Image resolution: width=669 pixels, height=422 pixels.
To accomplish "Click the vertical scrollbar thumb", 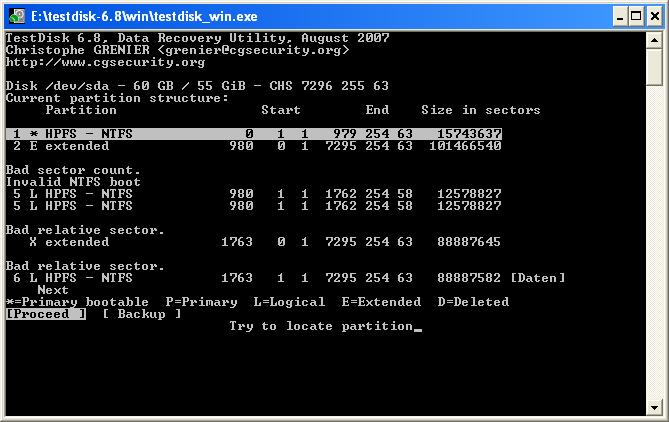I will (654, 67).
